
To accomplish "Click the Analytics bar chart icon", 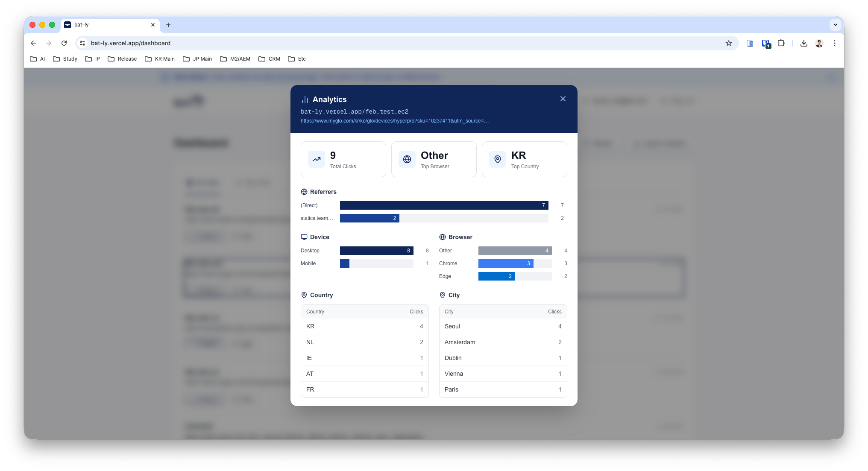I will [305, 99].
